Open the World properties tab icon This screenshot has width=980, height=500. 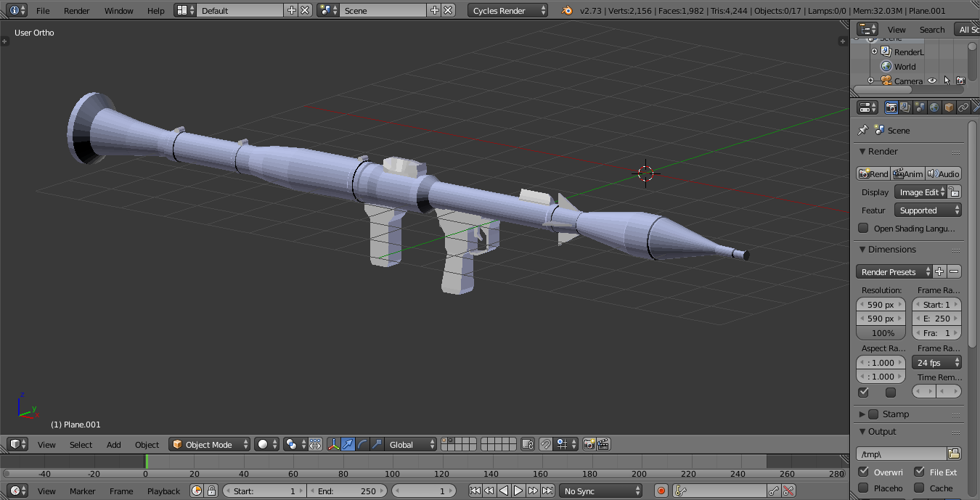[x=934, y=107]
